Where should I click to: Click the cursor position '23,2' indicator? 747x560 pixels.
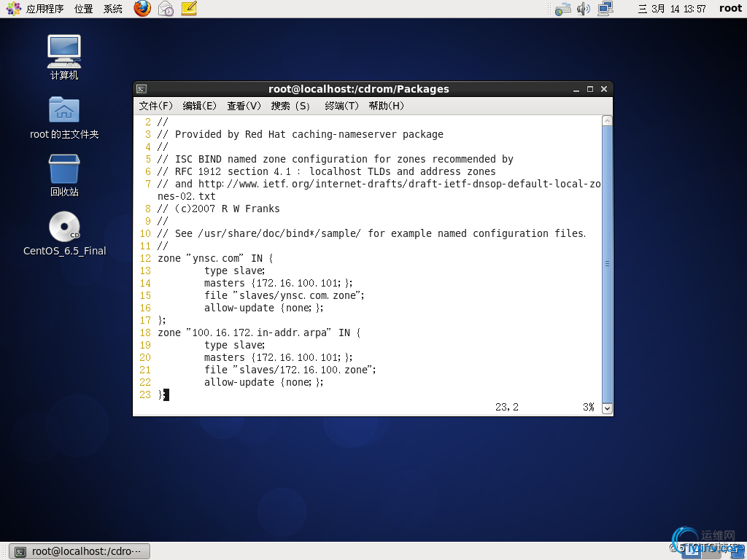click(x=506, y=407)
